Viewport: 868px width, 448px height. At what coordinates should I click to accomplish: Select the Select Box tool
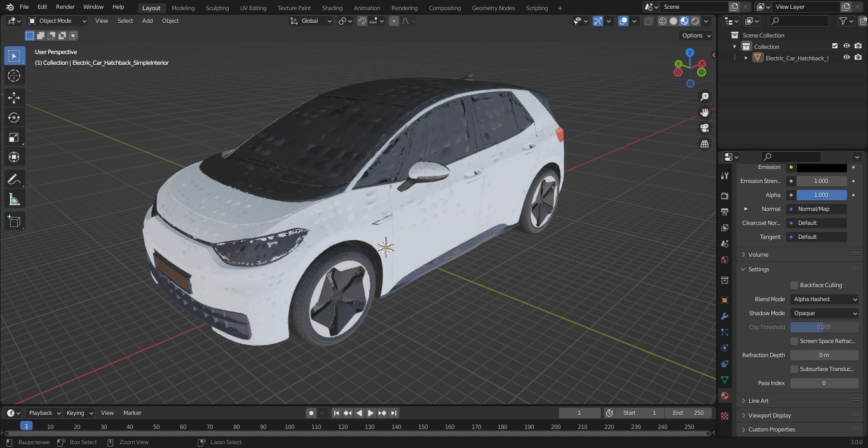14,56
